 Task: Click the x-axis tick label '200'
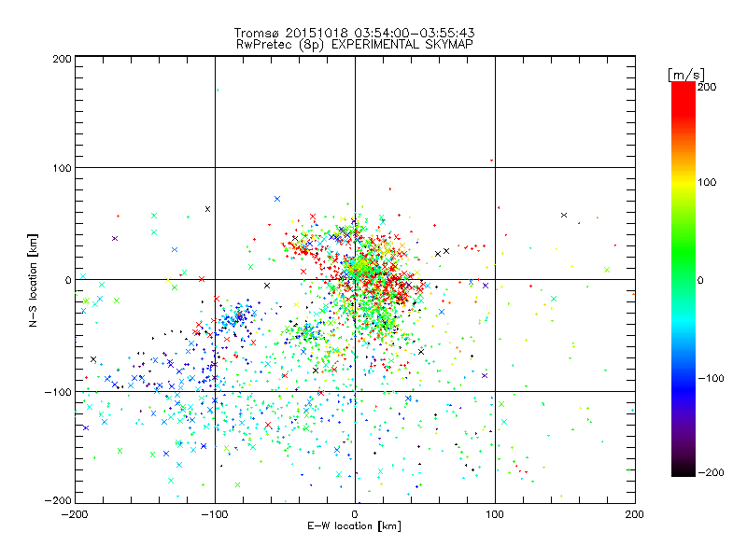click(x=635, y=514)
